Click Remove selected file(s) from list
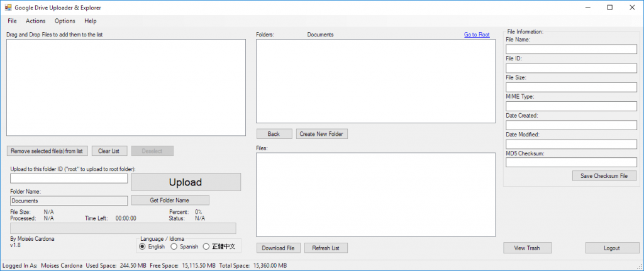 tap(47, 151)
